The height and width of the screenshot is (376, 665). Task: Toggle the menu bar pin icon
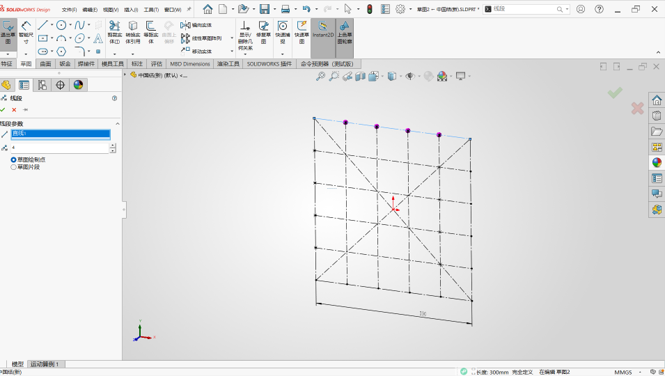pyautogui.click(x=189, y=9)
